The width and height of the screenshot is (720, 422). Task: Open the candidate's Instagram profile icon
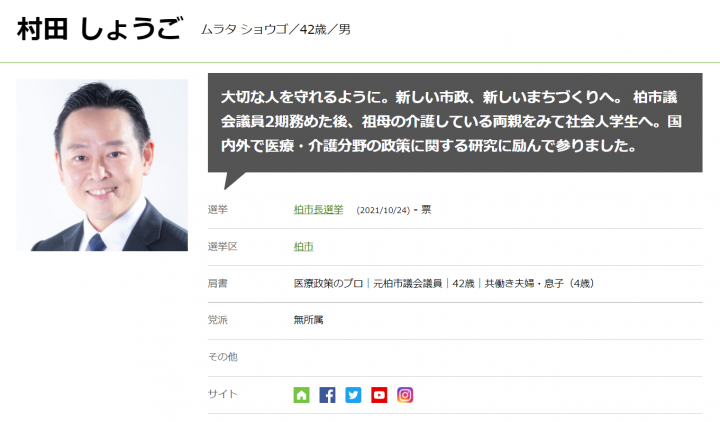(x=405, y=395)
